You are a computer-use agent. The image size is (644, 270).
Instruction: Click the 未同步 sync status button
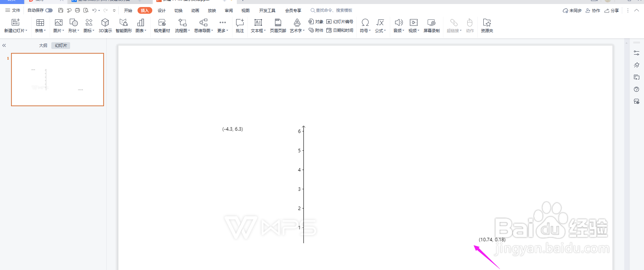pos(572,10)
